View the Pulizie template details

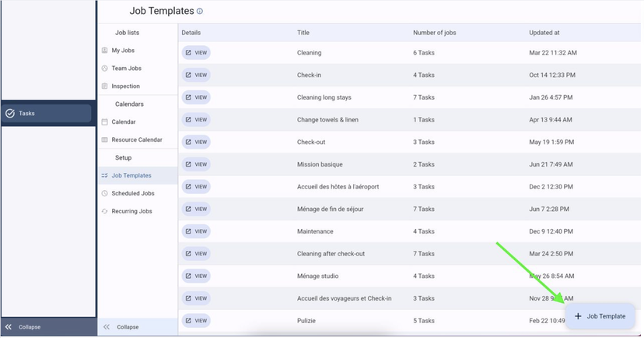point(196,321)
